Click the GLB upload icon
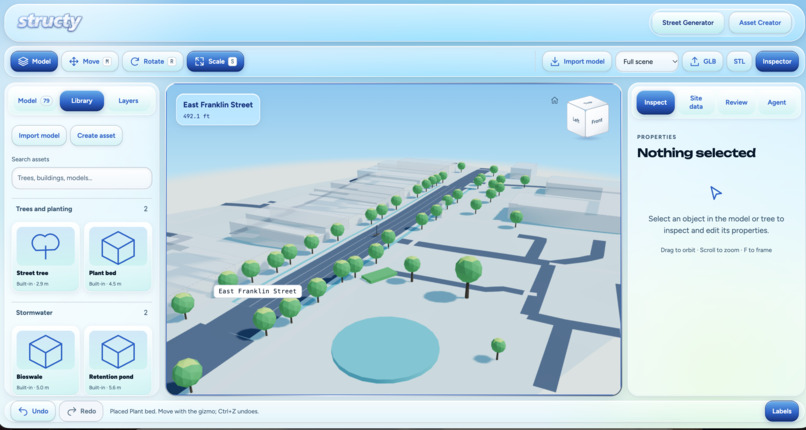 pyautogui.click(x=694, y=62)
